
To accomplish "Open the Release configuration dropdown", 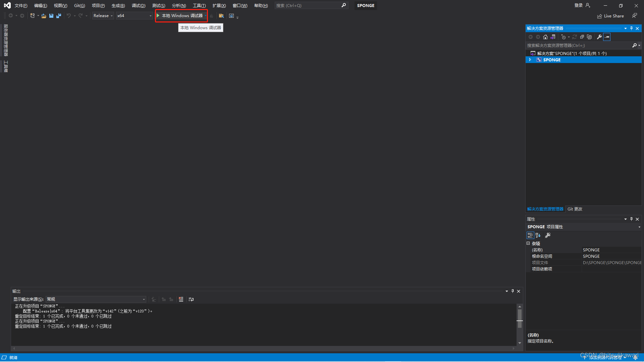I will tap(103, 16).
